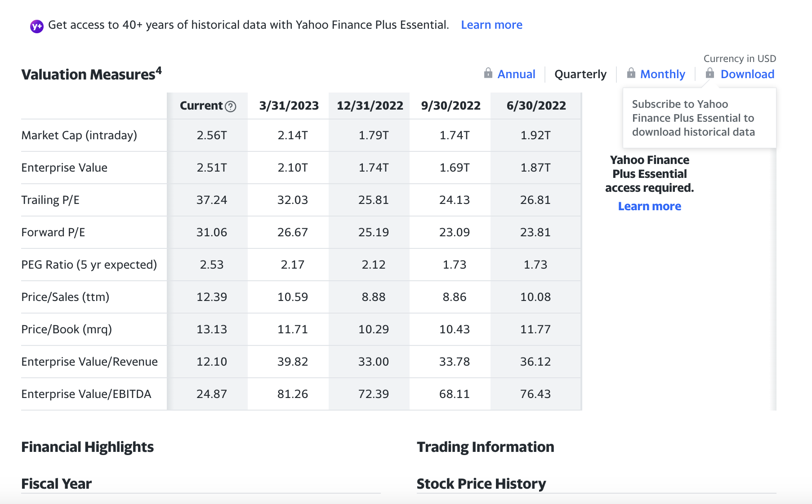Screen dimensions: 812x504
Task: Dismiss the subscribe tooltip popup
Action: pos(699,118)
